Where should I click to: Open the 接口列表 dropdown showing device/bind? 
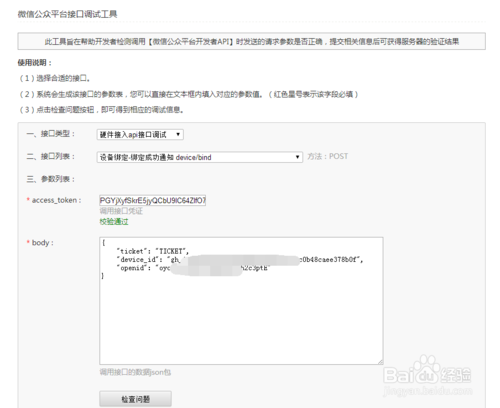coord(200,157)
